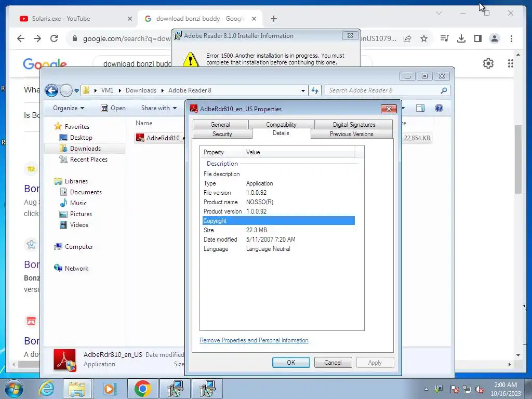532x399 pixels.
Task: Select Pictures library
Action: (81, 214)
